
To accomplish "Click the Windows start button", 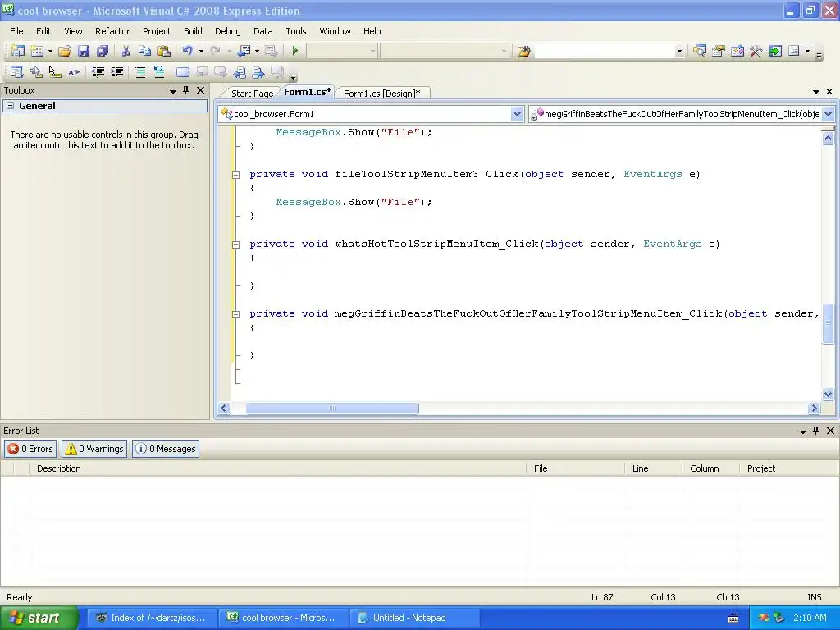I will [39, 618].
